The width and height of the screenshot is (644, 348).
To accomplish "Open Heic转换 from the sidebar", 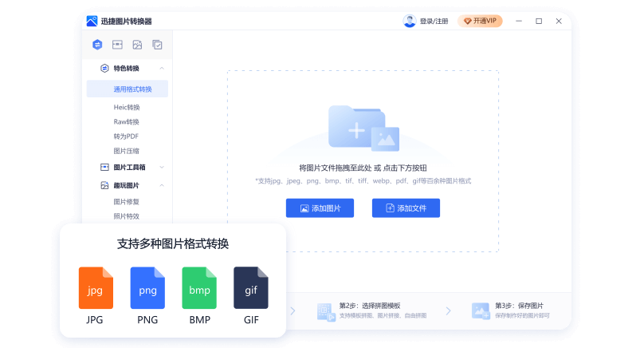I will 127,107.
